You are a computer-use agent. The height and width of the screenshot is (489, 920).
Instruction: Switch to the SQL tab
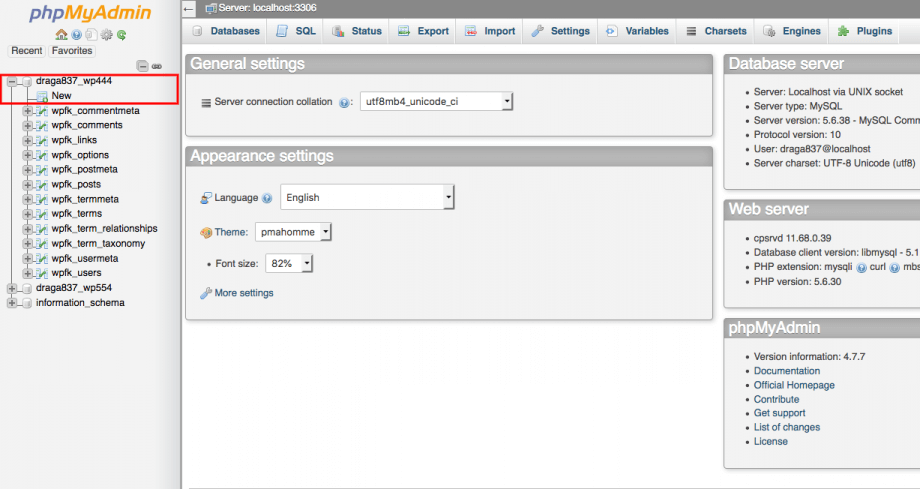coord(296,31)
